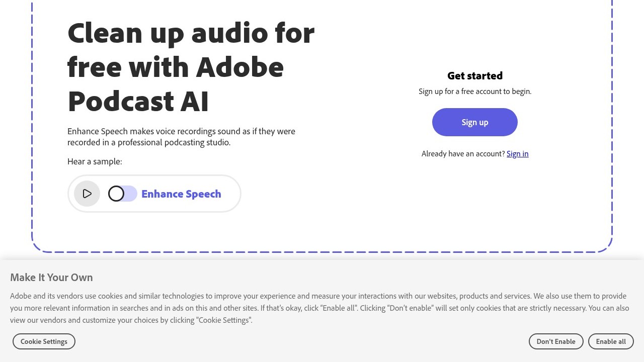Click 'Podcast AI' in the headline
Screen dimensions: 644x362
click(138, 102)
